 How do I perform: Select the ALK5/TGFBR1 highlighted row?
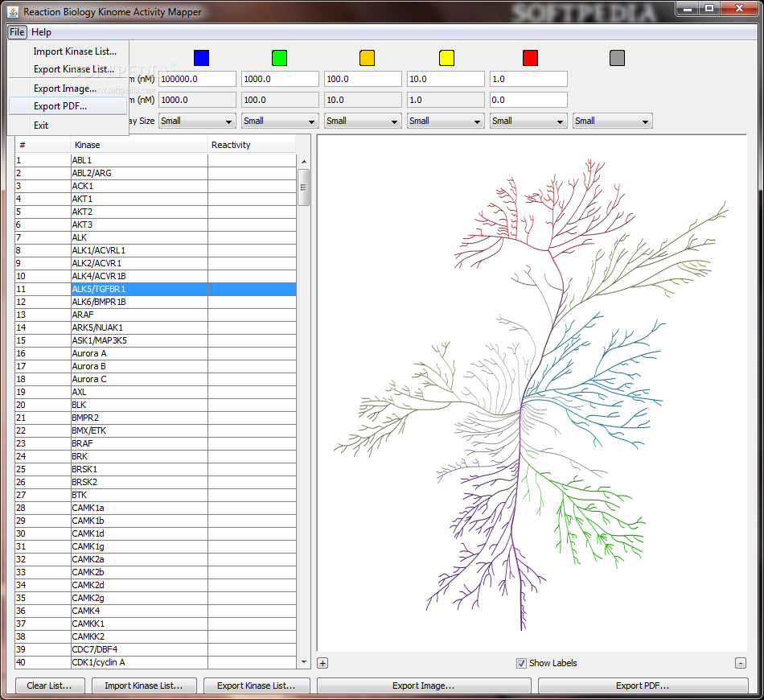(155, 289)
